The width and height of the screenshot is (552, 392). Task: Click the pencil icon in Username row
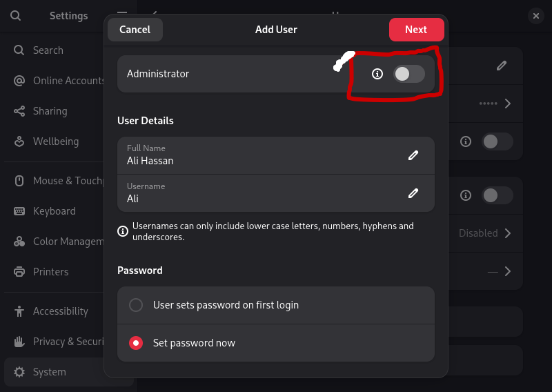pyautogui.click(x=413, y=193)
